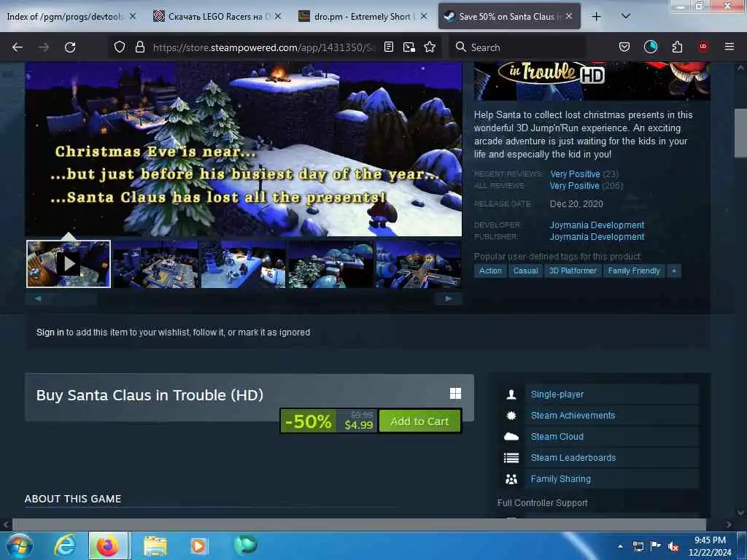This screenshot has height=560, width=747.
Task: Show site security lock information
Action: 139,47
